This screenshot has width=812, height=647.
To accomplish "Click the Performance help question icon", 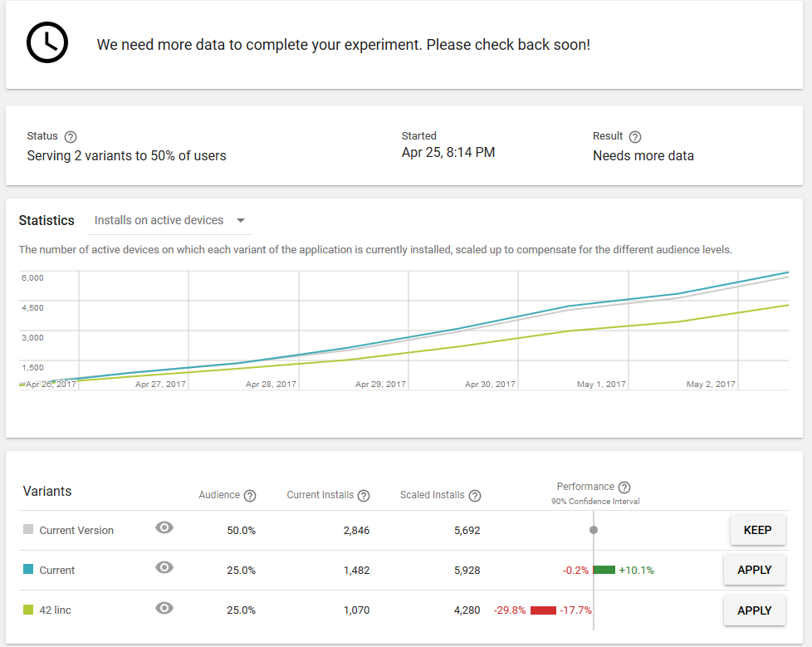I will (x=624, y=488).
